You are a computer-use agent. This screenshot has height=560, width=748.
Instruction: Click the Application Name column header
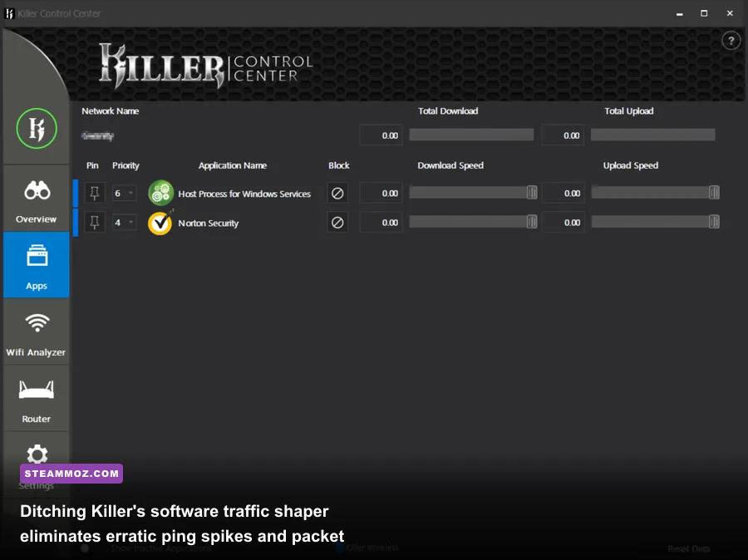pyautogui.click(x=233, y=165)
